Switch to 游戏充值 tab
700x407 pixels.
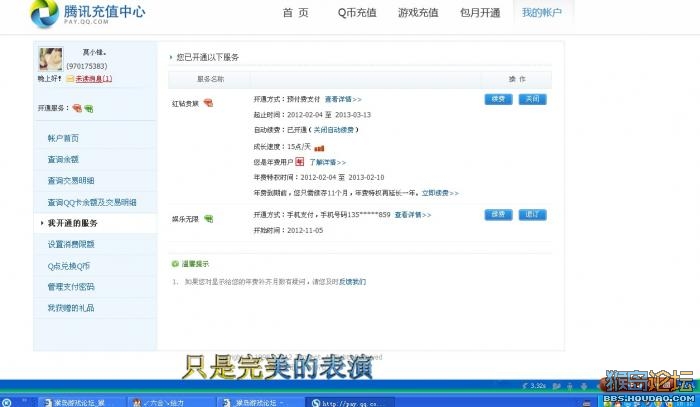click(x=418, y=13)
